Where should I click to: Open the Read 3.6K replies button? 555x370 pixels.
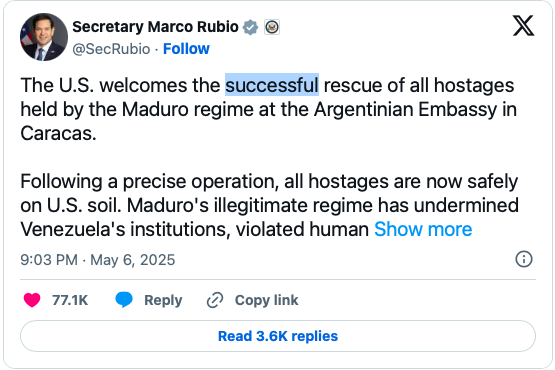278,336
